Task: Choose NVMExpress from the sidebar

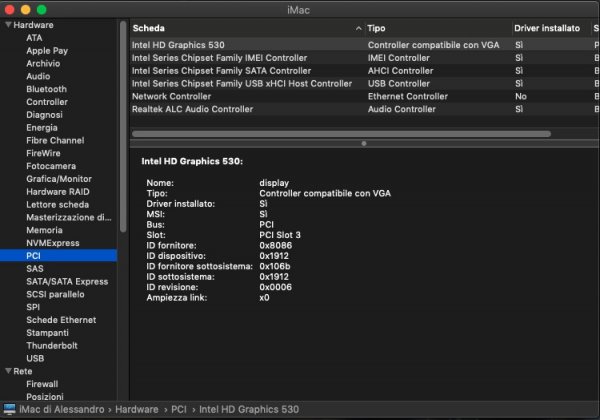Action: tap(53, 243)
